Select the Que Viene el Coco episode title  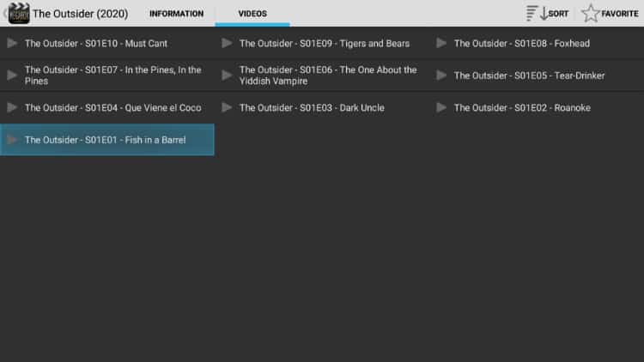coord(113,107)
